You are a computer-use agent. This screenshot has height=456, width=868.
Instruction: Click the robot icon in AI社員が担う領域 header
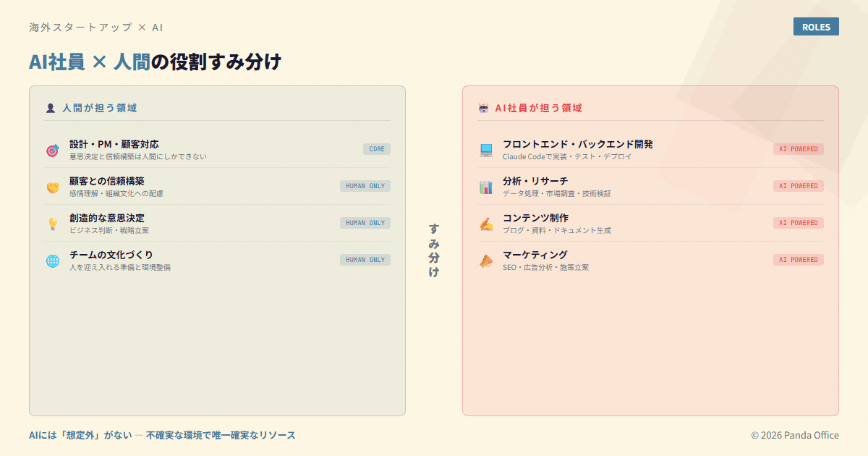tap(484, 108)
